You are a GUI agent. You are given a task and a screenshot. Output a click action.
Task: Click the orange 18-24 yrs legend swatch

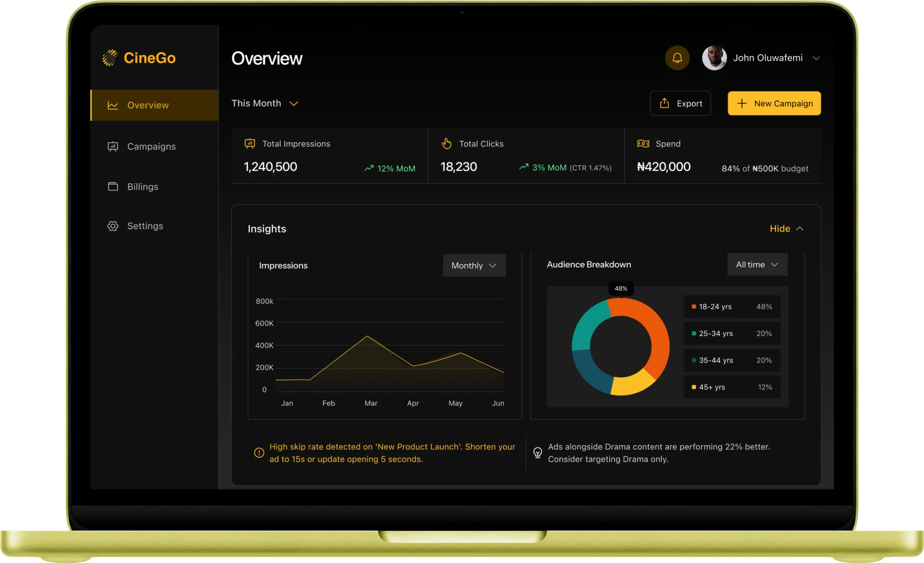[x=694, y=307]
